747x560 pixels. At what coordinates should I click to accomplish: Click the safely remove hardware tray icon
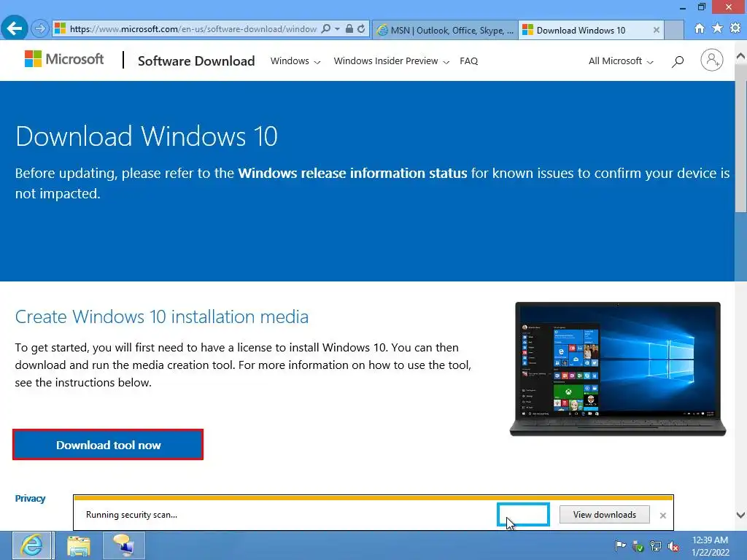638,546
